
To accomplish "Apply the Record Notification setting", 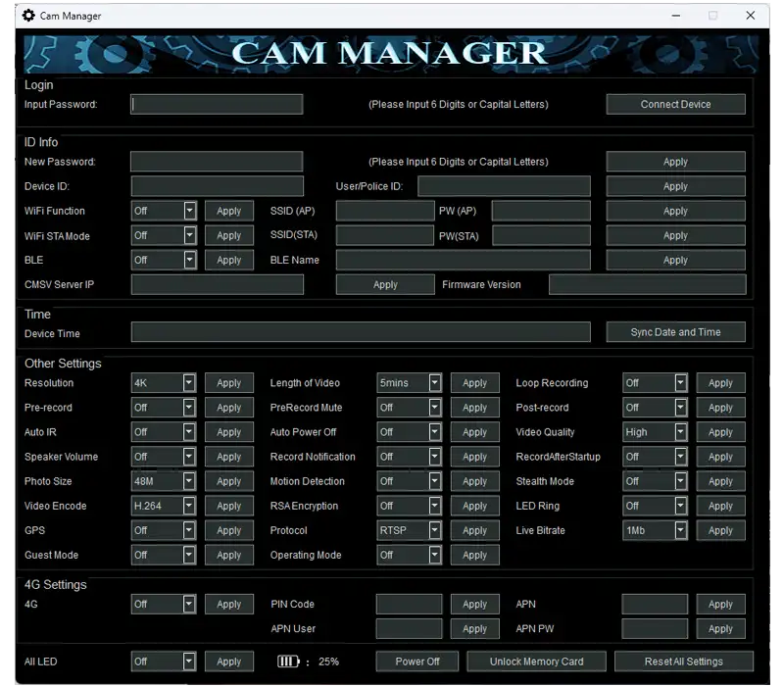I will point(474,457).
